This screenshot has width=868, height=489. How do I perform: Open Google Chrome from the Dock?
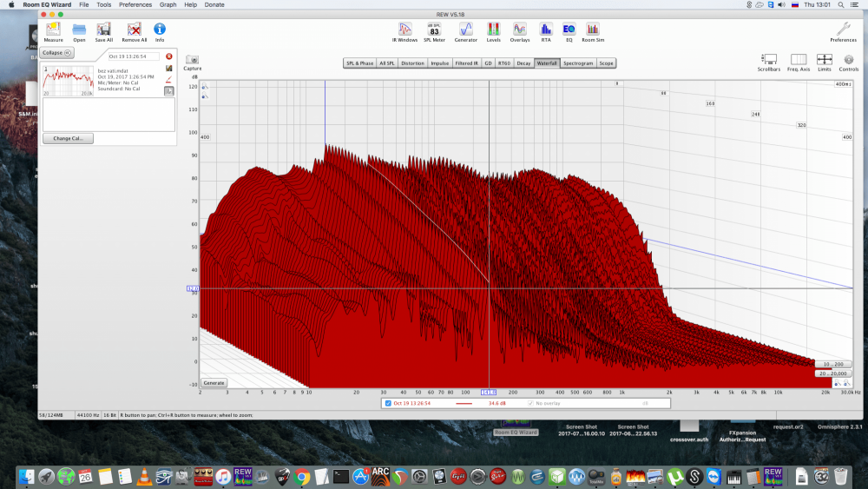tap(302, 476)
